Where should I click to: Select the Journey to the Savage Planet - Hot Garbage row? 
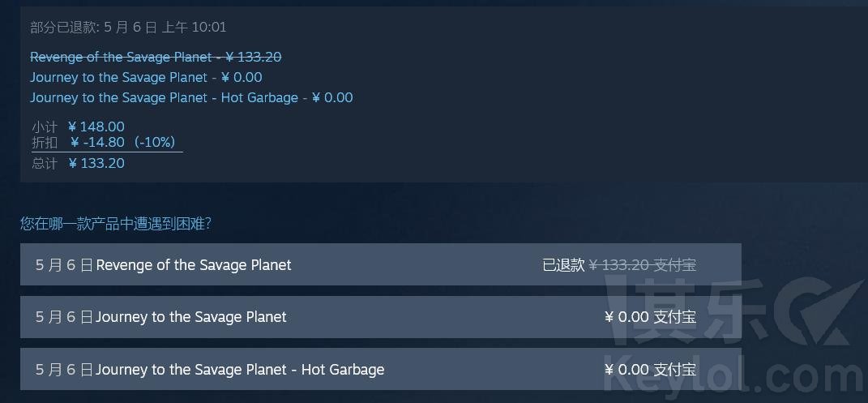[380, 369]
